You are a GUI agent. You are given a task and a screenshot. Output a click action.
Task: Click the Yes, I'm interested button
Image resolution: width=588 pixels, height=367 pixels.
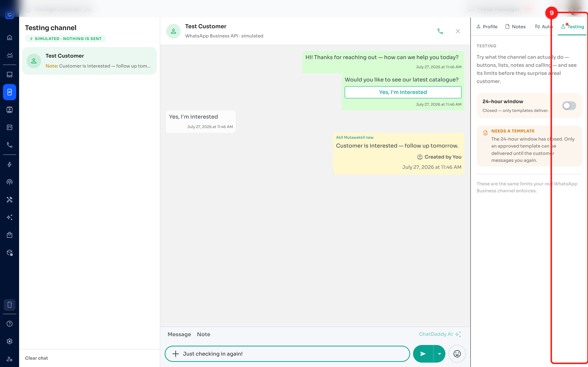pos(403,92)
